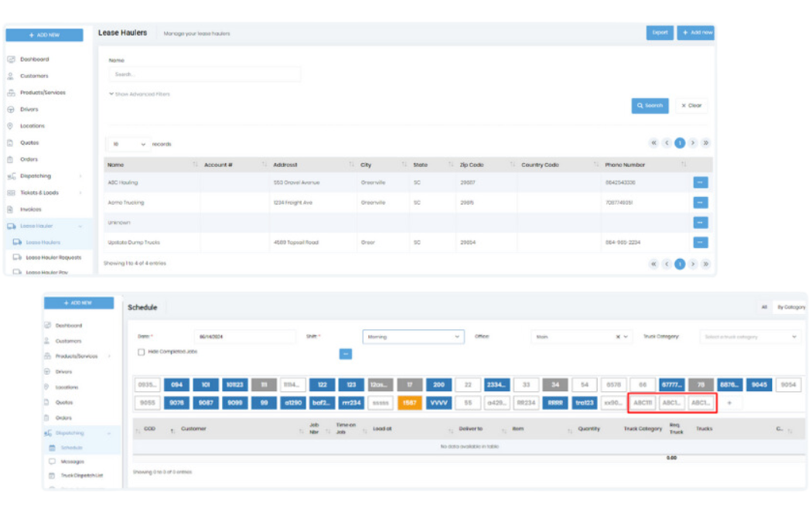812x518 pixels.
Task: Click Drivers steering wheel icon in top sidebar
Action: 11,109
